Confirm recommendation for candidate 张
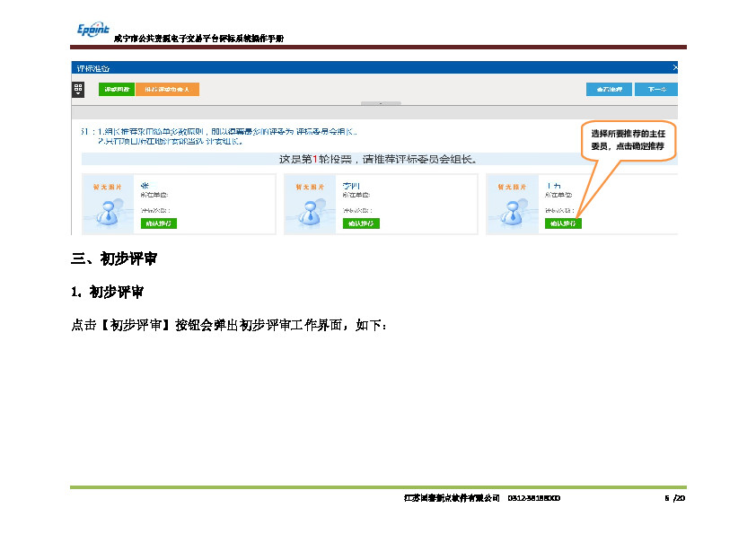Viewport: 756px width, 534px height. [158, 223]
